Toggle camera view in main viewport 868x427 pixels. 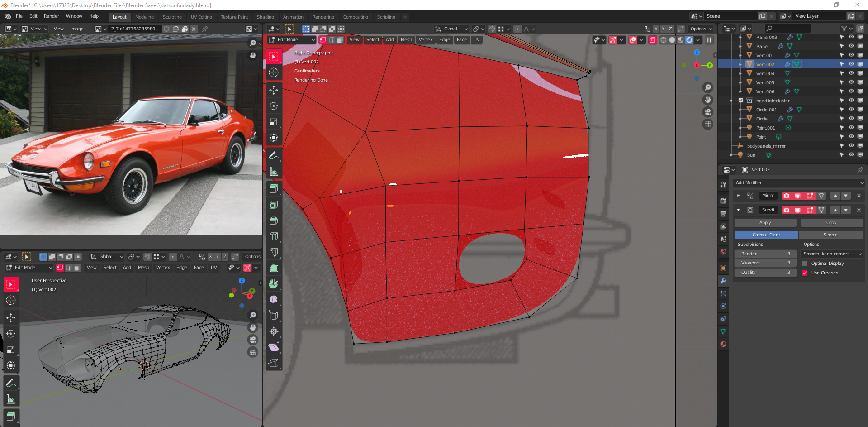click(708, 112)
